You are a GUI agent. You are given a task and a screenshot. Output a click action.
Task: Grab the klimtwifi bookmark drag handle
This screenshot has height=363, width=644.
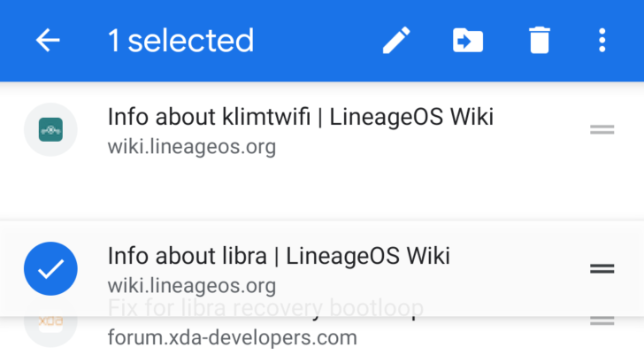602,130
